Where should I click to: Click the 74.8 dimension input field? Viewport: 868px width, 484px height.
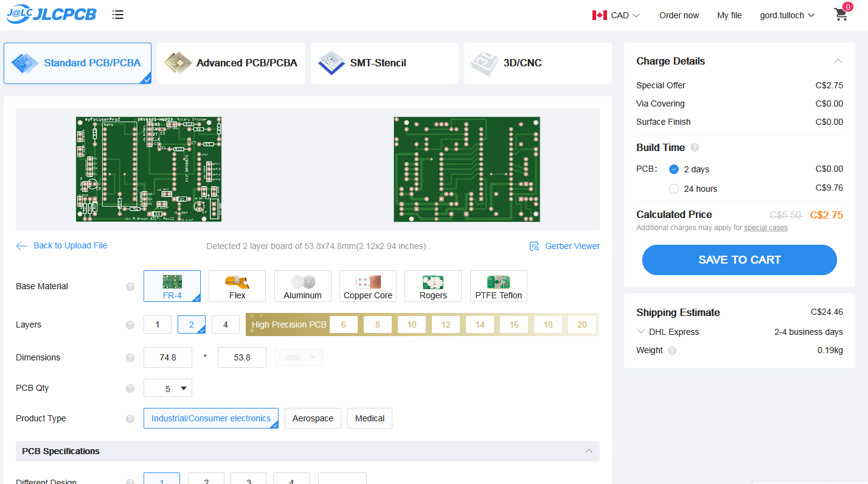click(x=168, y=357)
